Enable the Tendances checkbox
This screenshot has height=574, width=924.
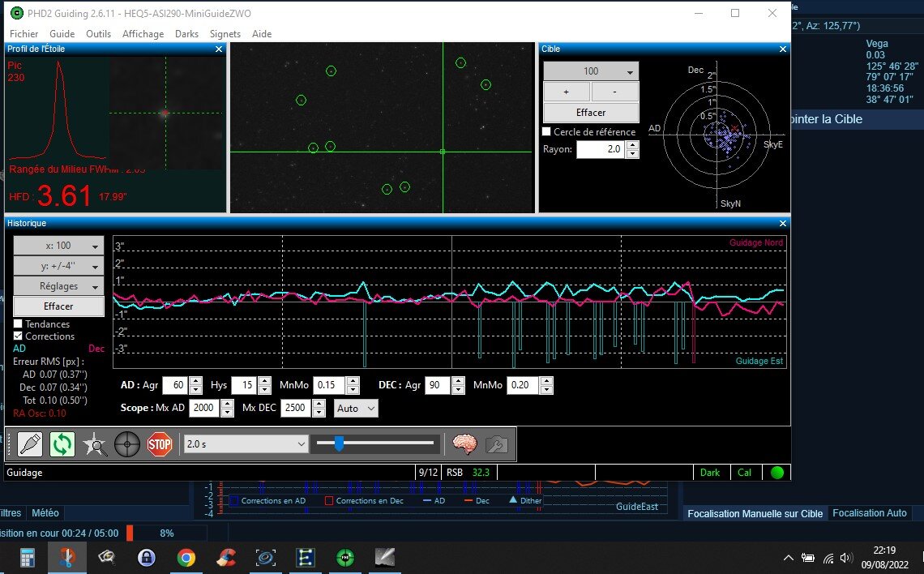pos(19,324)
